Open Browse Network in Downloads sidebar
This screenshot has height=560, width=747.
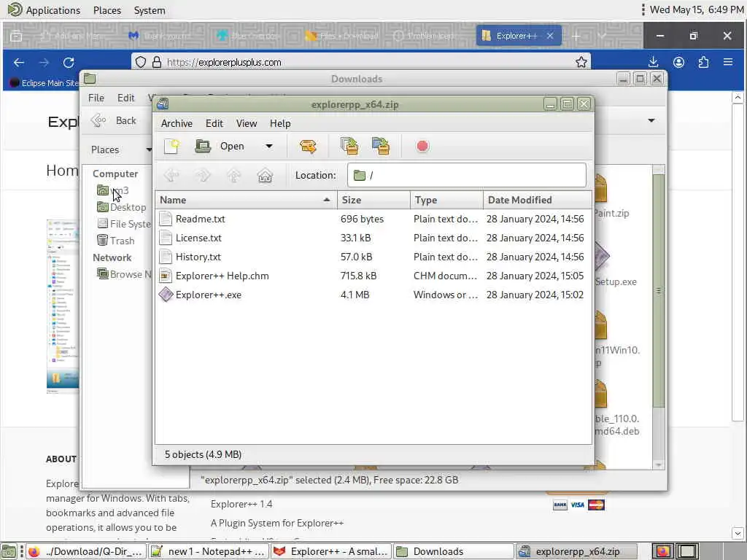(x=124, y=274)
